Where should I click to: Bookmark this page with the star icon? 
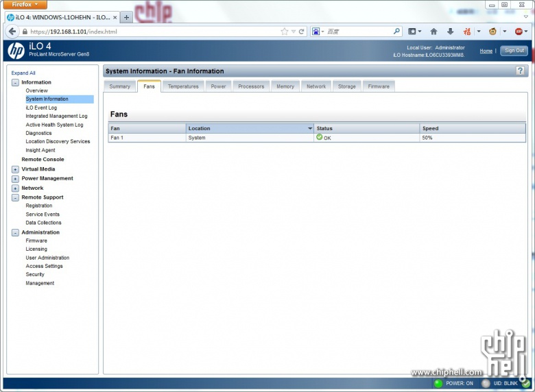[x=284, y=32]
